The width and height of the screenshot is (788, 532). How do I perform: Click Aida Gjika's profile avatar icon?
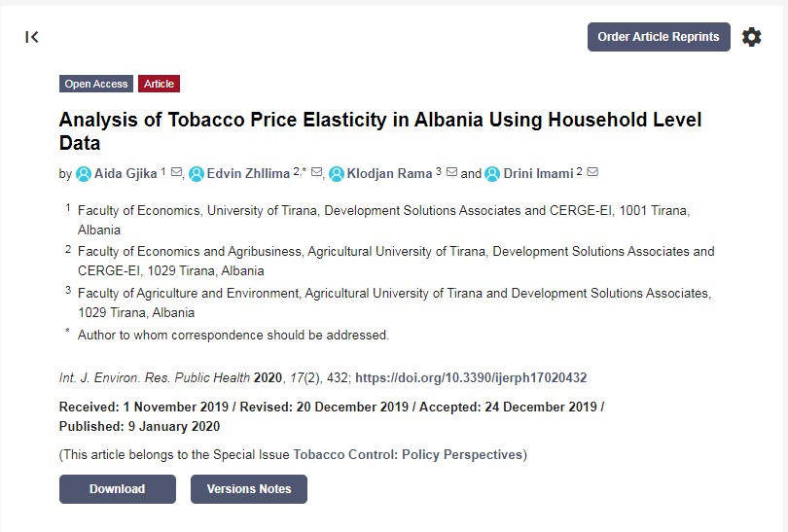pyautogui.click(x=84, y=174)
